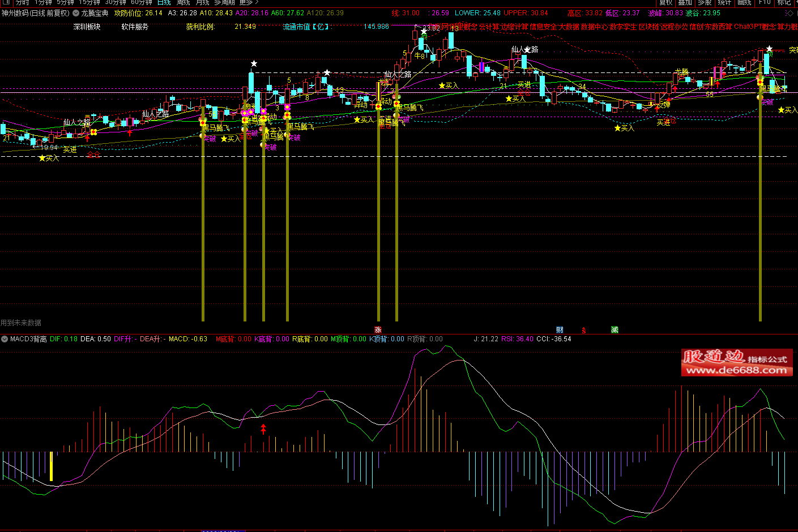Click the 波峰: 30.83 value

(x=665, y=13)
